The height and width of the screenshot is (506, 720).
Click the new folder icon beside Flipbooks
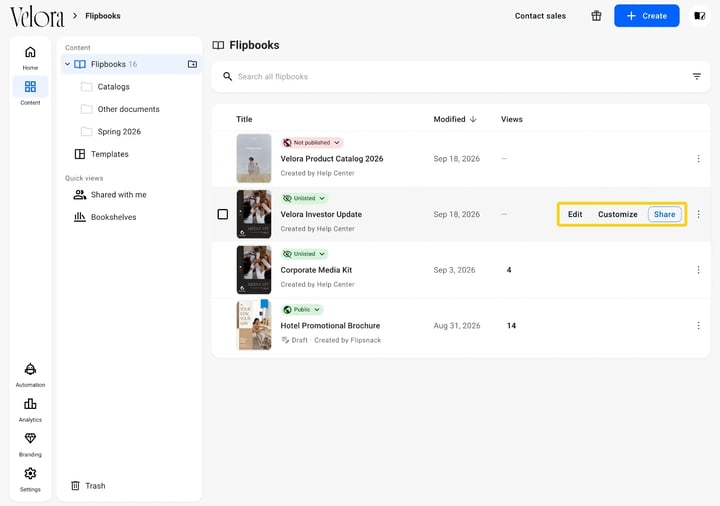click(x=192, y=64)
